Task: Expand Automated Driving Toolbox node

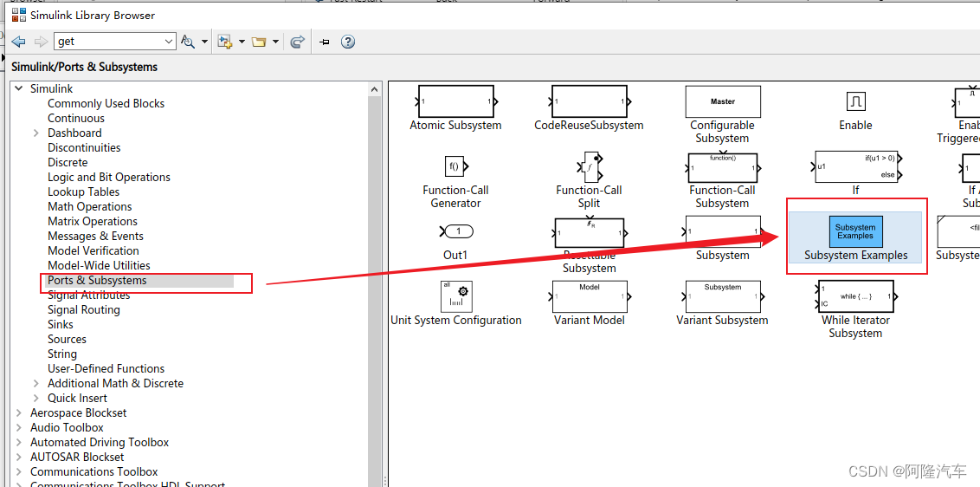Action: [x=19, y=443]
